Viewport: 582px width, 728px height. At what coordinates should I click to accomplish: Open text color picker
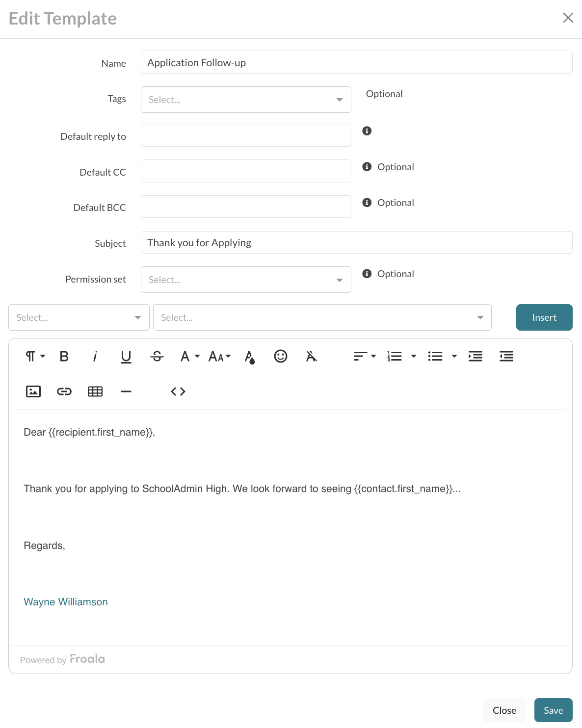click(250, 357)
